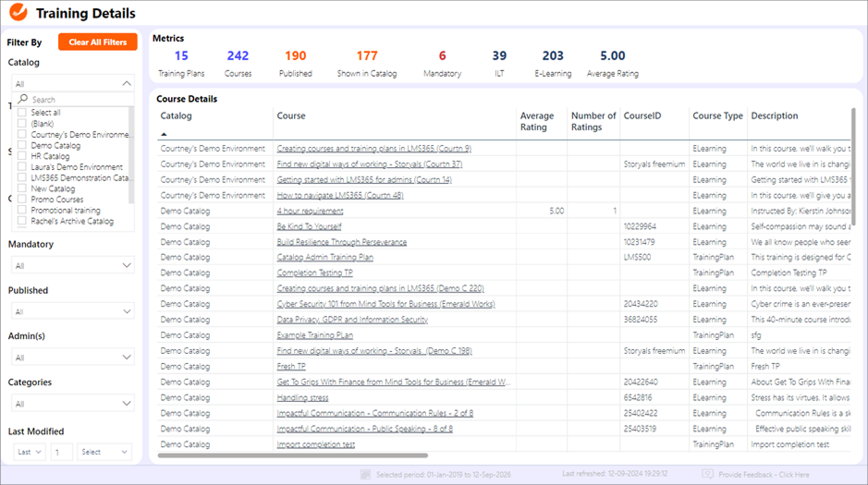Expand the Published filter dropdown
Screen dimensions: 868x485
[x=127, y=312]
